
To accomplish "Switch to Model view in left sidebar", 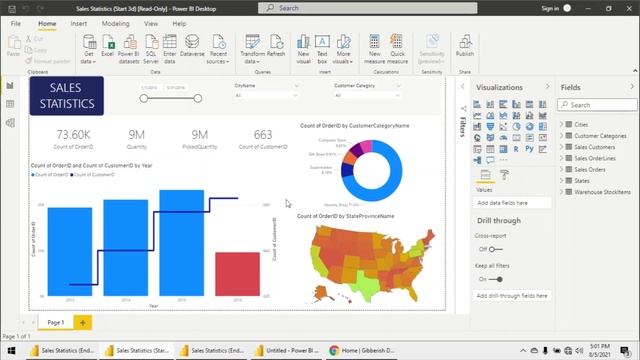I will (x=10, y=123).
